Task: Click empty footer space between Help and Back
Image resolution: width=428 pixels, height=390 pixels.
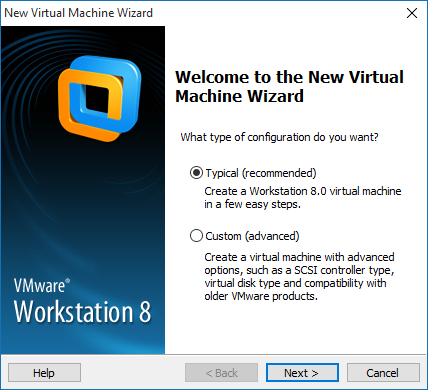Action: click(x=133, y=372)
